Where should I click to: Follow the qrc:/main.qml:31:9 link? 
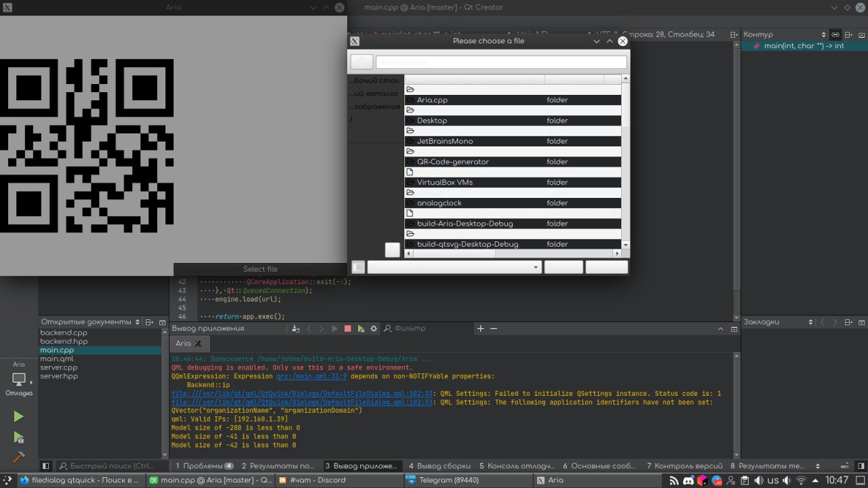coord(311,376)
